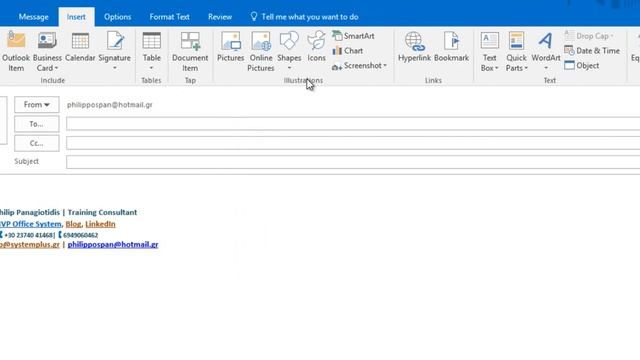Focus the Cc recipients field
The height and width of the screenshot is (360, 640).
click(353, 143)
